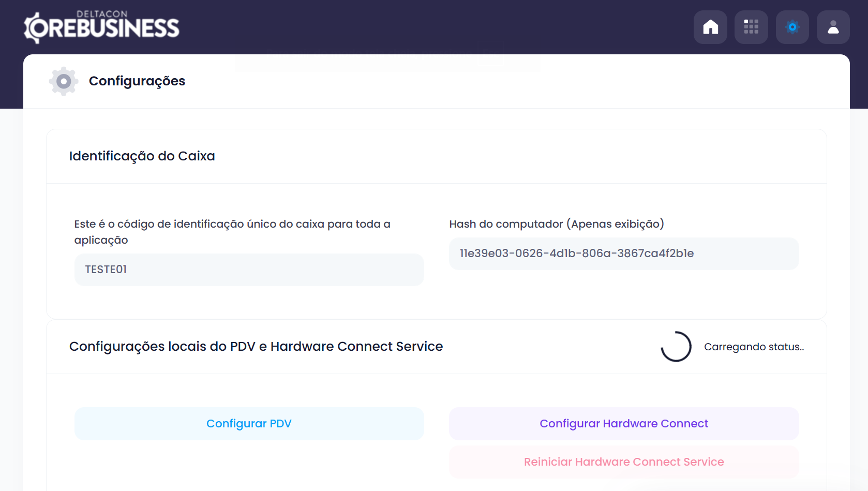Select the Configurações page title
The image size is (868, 491).
tap(137, 81)
